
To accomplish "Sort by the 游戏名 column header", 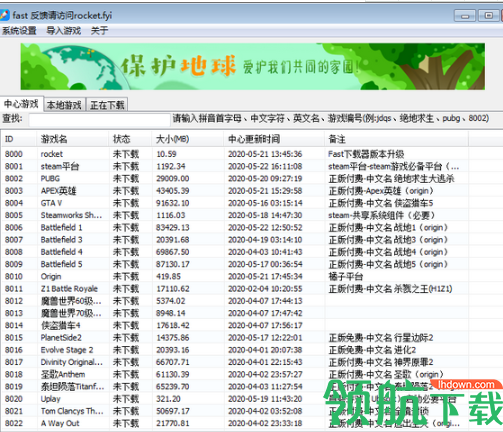I will coord(72,139).
